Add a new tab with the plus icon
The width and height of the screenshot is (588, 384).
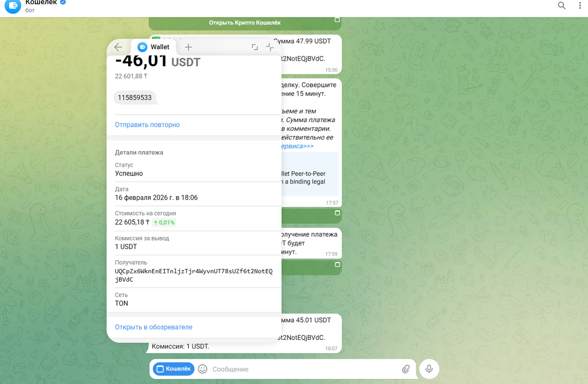pyautogui.click(x=188, y=47)
